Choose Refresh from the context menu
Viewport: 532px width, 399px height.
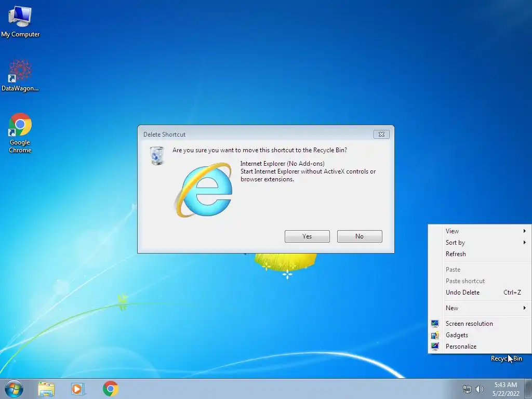pyautogui.click(x=480, y=254)
